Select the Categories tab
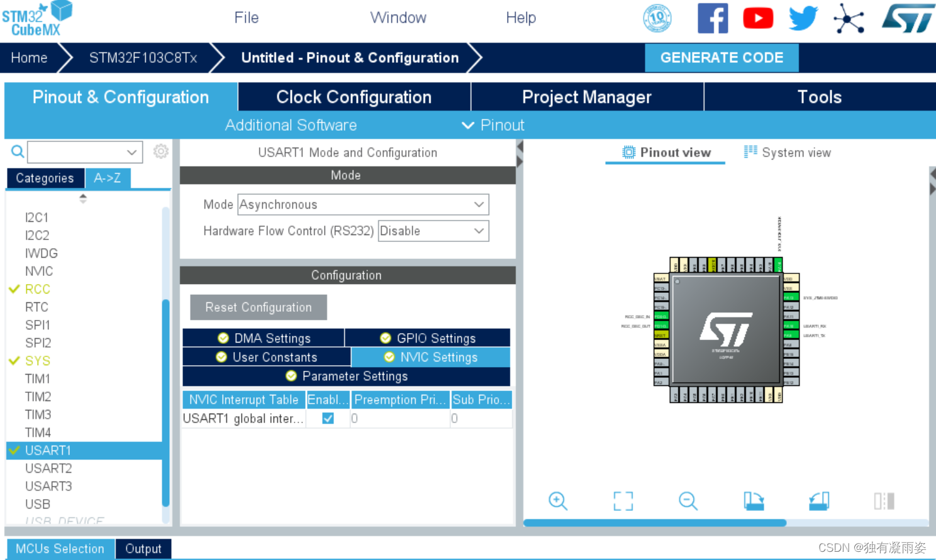The image size is (936, 560). click(x=45, y=178)
